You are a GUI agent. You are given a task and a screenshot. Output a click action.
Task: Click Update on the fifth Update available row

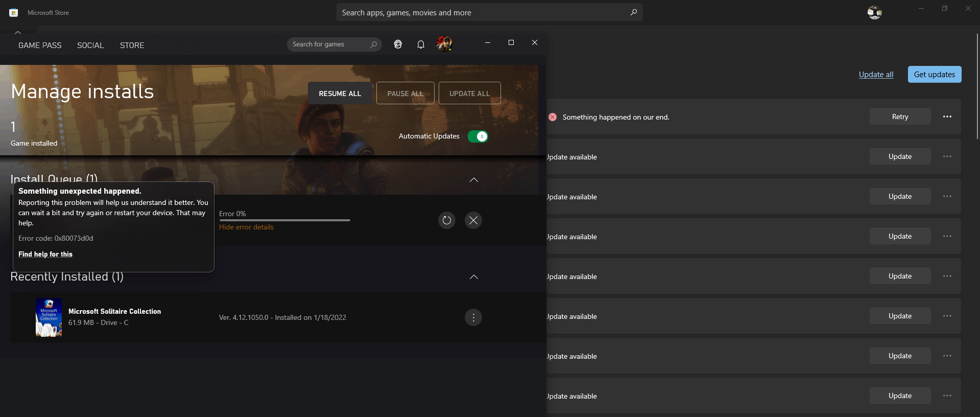900,316
